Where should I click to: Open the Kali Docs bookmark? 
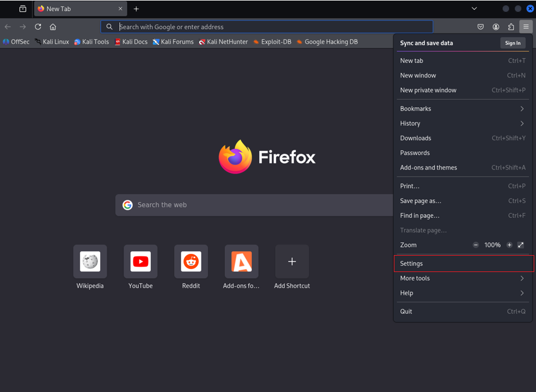tap(131, 42)
